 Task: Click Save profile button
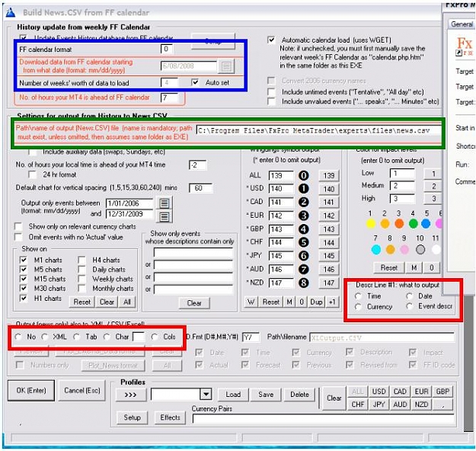click(266, 395)
